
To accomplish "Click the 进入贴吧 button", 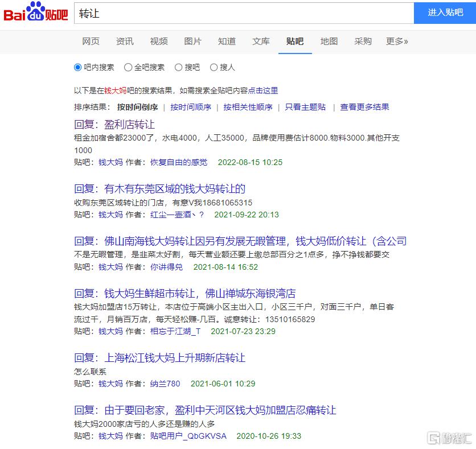I will pyautogui.click(x=445, y=13).
